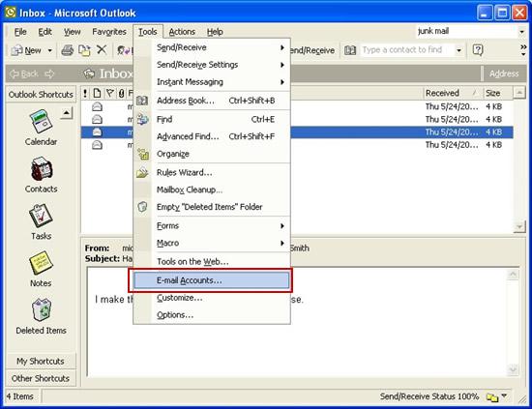Open the Ask a Question dropdown arrow
This screenshot has height=409, width=532.
(x=521, y=32)
